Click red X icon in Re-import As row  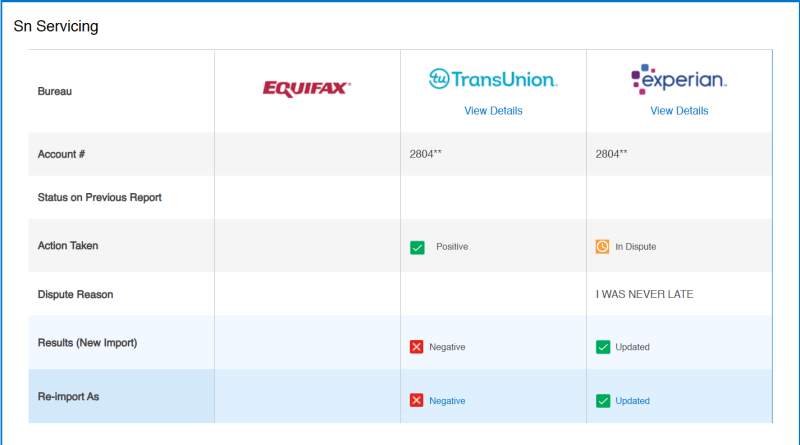pos(416,401)
